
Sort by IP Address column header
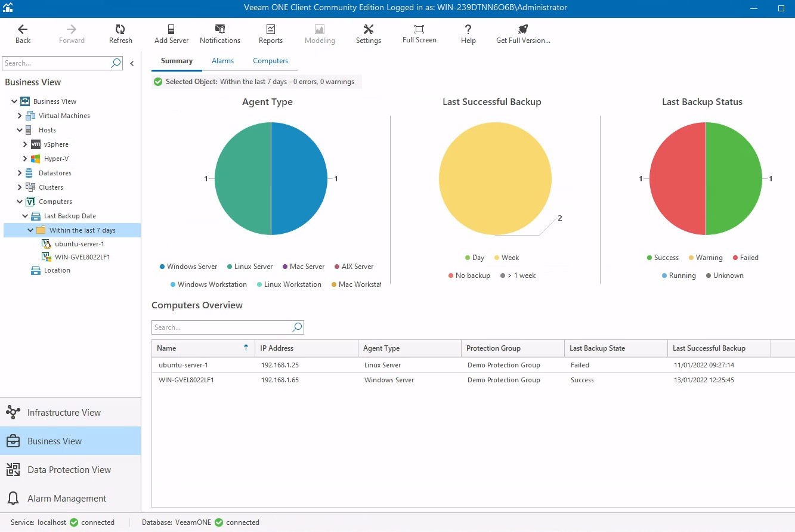tap(307, 348)
